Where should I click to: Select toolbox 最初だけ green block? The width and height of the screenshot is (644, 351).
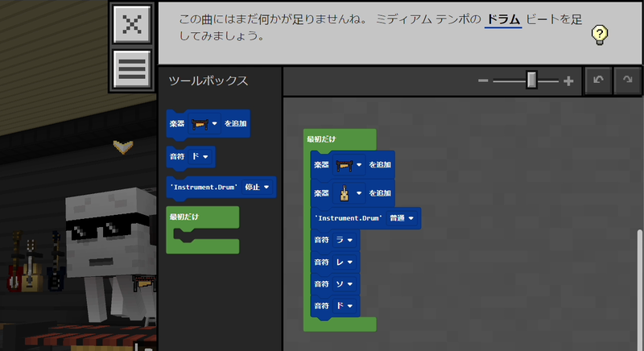tap(203, 230)
